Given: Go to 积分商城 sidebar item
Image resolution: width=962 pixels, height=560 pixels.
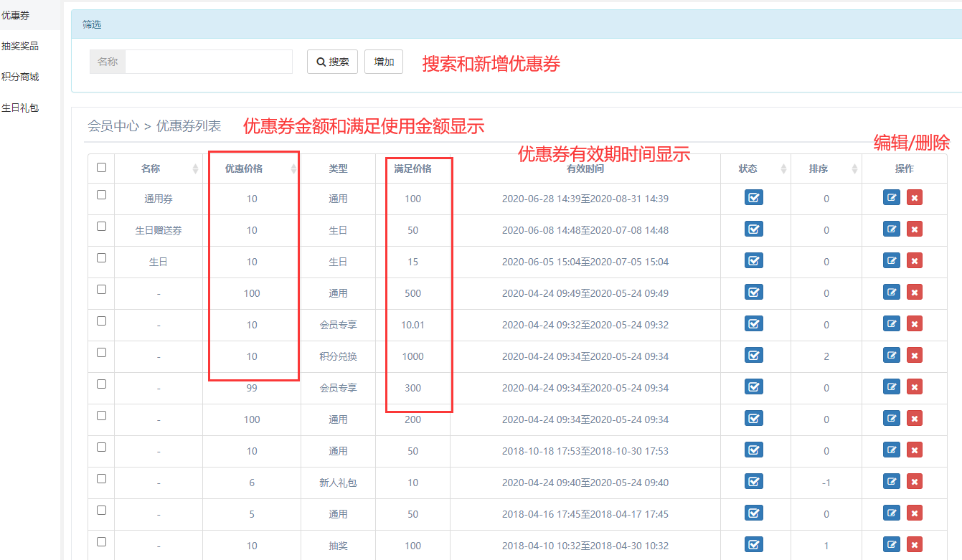Looking at the screenshot, I should [20, 77].
